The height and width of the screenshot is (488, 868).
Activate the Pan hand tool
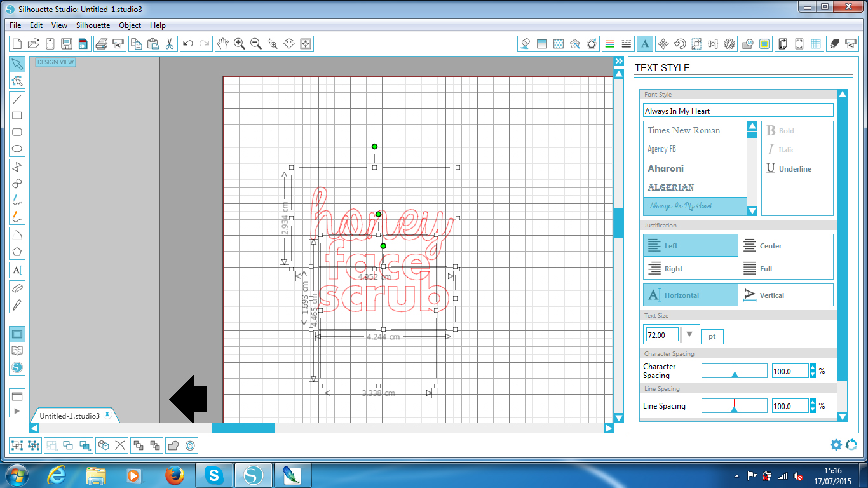(x=222, y=44)
